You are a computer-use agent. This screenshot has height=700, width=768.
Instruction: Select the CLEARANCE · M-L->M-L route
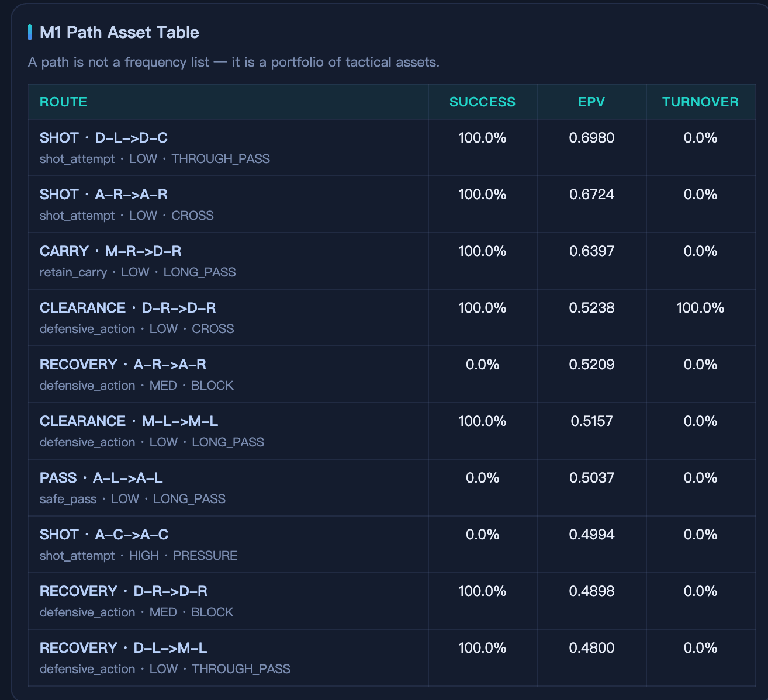(x=129, y=421)
